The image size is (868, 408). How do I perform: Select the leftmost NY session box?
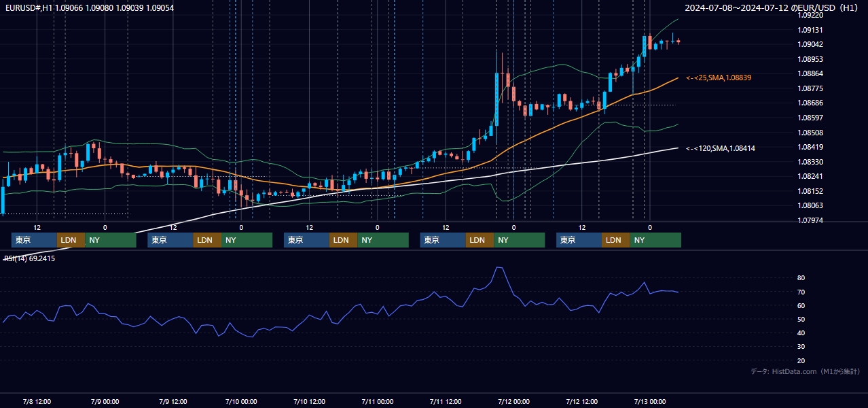point(111,240)
